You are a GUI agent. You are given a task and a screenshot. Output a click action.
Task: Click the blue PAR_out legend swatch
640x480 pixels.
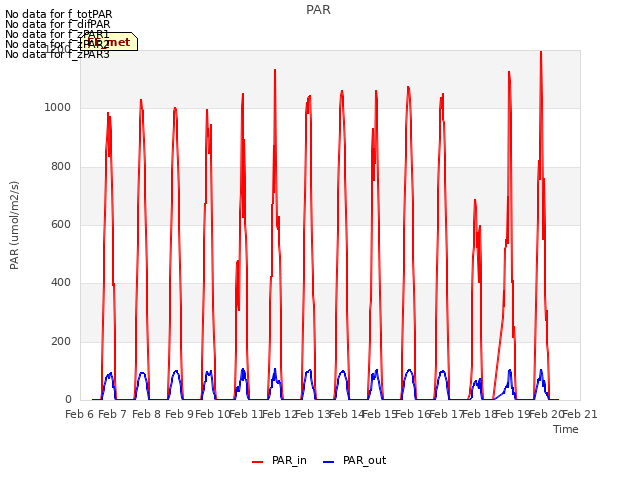[x=329, y=462]
